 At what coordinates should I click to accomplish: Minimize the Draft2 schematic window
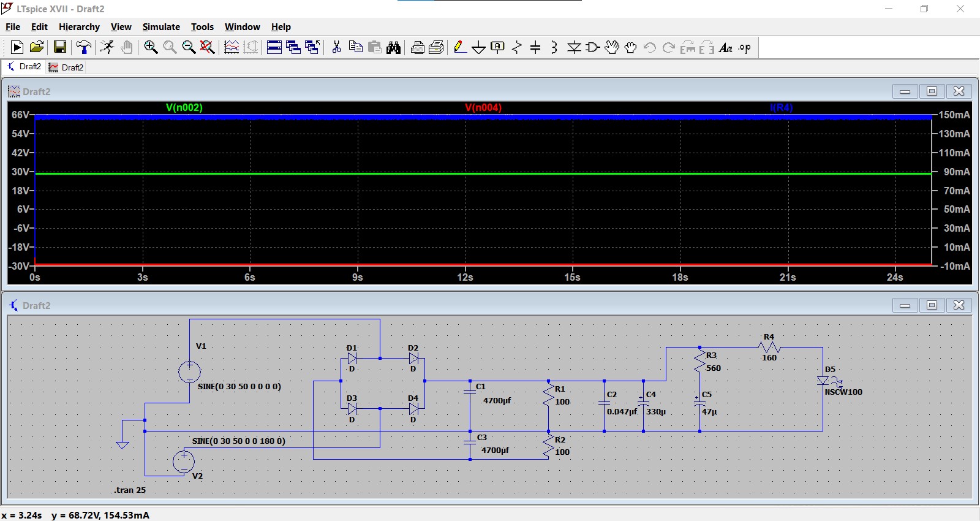[x=905, y=305]
